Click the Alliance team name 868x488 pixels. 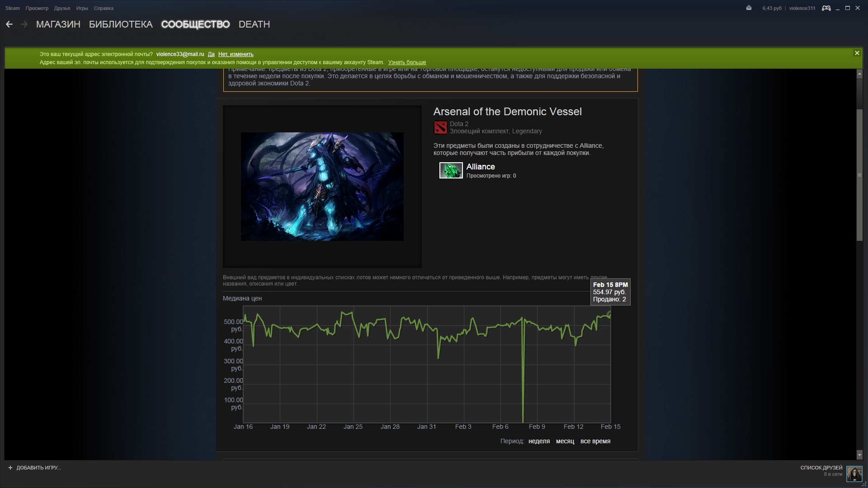(x=481, y=167)
